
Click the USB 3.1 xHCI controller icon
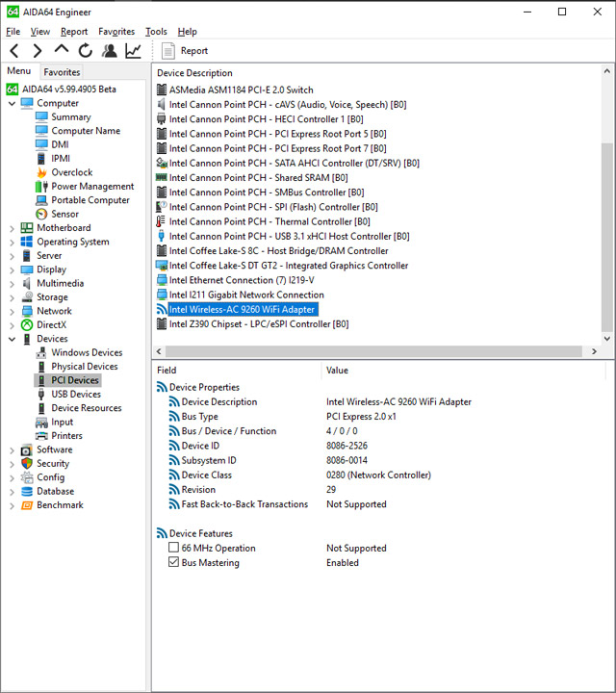(x=162, y=236)
